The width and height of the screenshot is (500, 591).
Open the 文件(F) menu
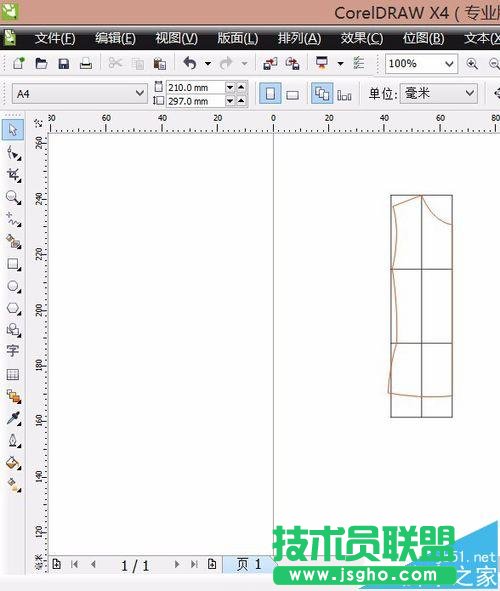pos(55,38)
